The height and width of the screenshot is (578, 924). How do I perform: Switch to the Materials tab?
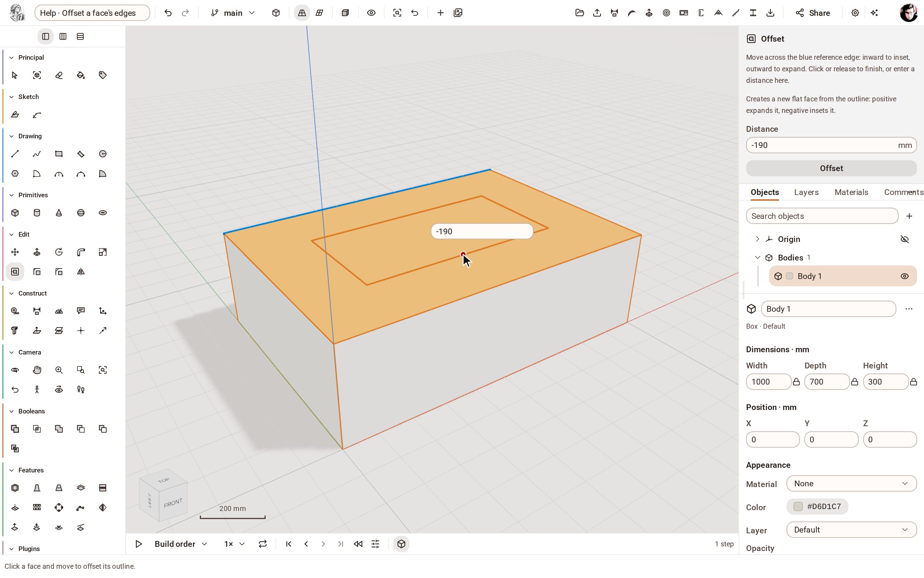pos(851,192)
